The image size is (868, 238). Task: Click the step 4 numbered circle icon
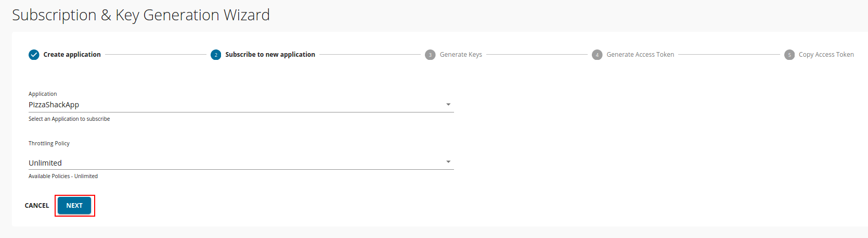coord(597,55)
